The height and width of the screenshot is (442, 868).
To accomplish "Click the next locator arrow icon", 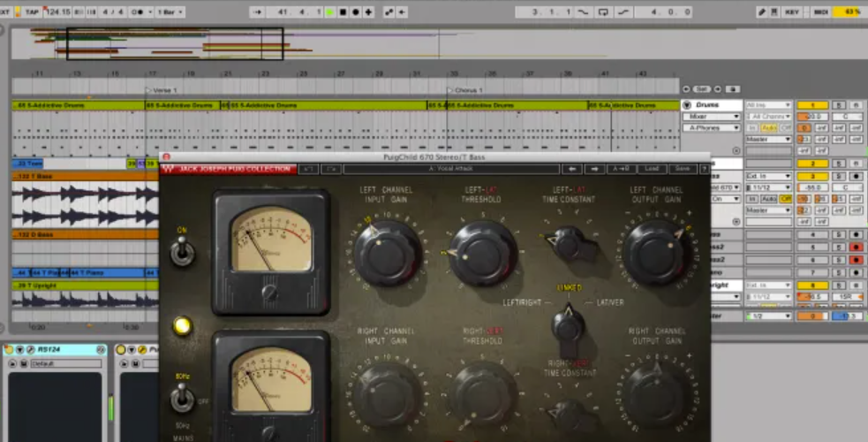I will coord(717,89).
